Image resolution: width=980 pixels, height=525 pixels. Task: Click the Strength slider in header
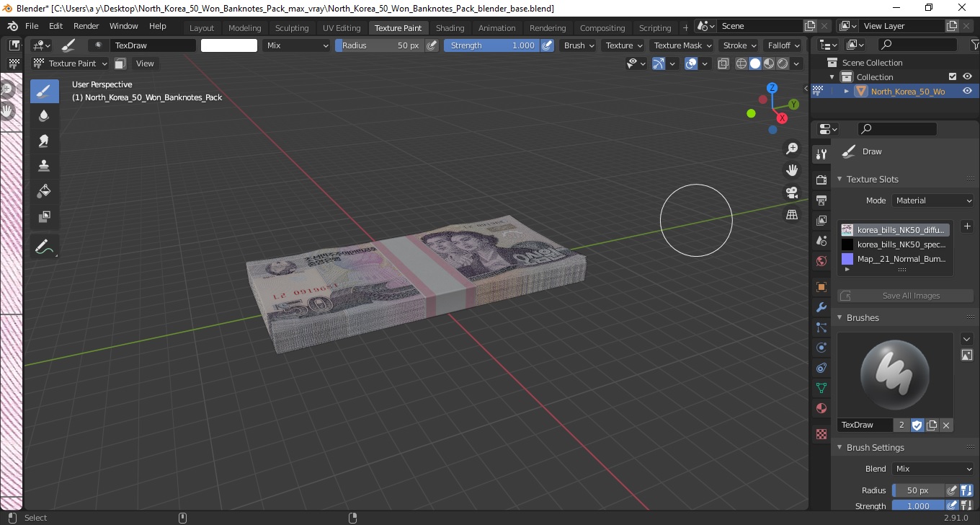point(491,45)
